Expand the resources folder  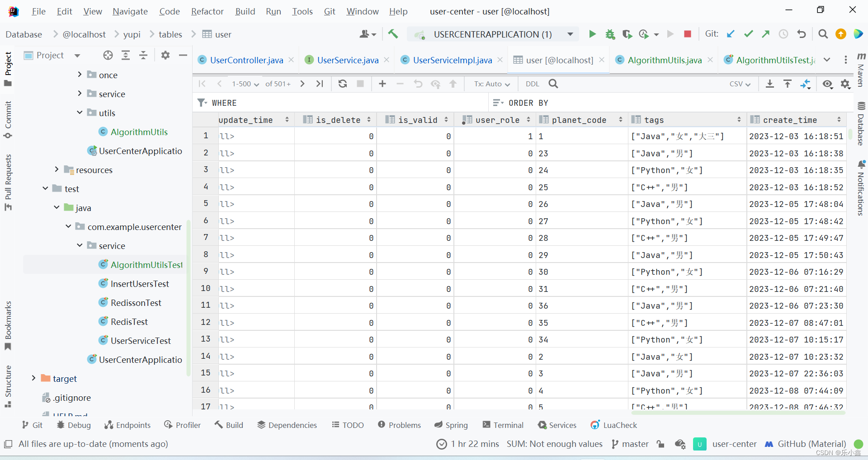[x=57, y=169]
